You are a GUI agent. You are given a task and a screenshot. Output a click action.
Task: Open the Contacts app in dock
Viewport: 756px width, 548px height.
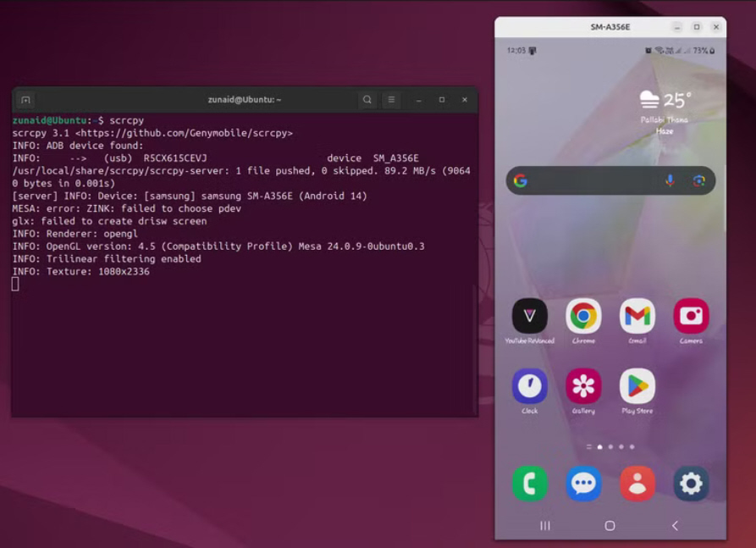637,484
